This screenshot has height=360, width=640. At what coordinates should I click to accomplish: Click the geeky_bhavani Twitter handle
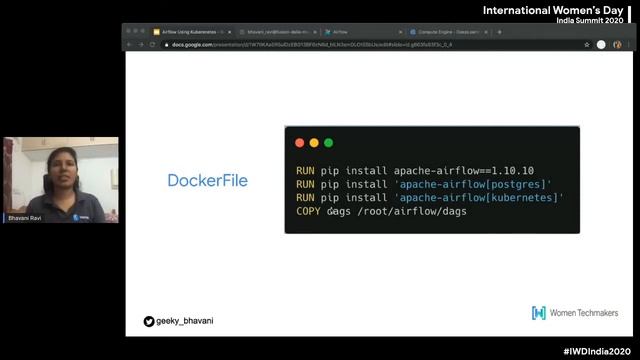tap(184, 321)
